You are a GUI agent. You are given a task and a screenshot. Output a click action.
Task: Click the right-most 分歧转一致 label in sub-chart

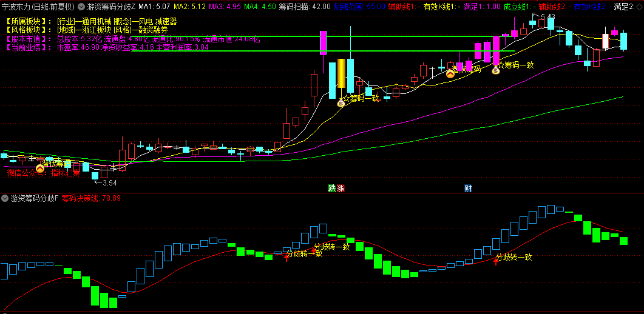click(x=514, y=258)
